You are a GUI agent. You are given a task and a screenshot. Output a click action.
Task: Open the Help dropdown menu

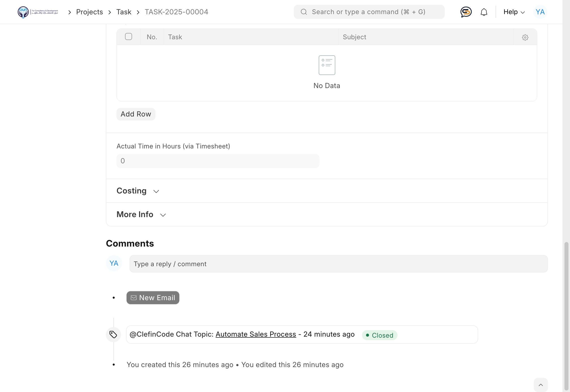[x=514, y=12]
